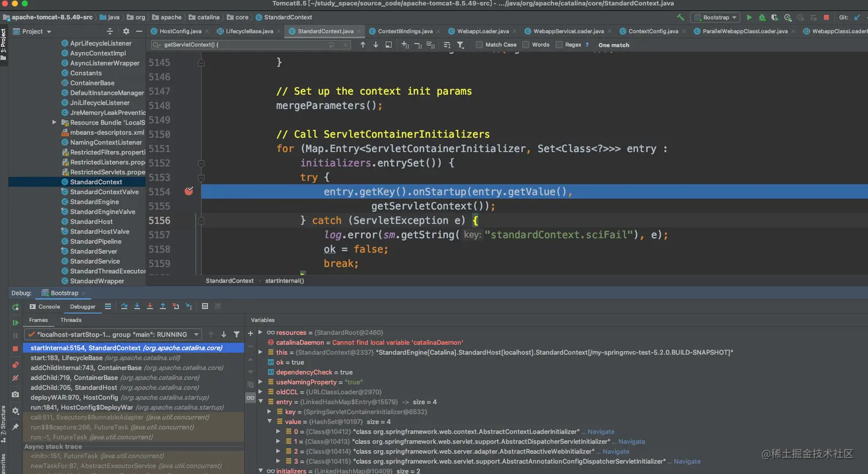This screenshot has height=474, width=868.
Task: Stop debugging with the debug sidebar's red square
Action: (x=15, y=349)
